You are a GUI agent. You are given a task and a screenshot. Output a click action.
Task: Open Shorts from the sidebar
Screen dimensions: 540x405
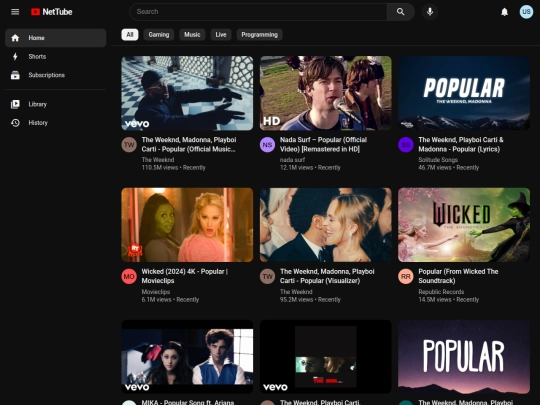pos(55,56)
